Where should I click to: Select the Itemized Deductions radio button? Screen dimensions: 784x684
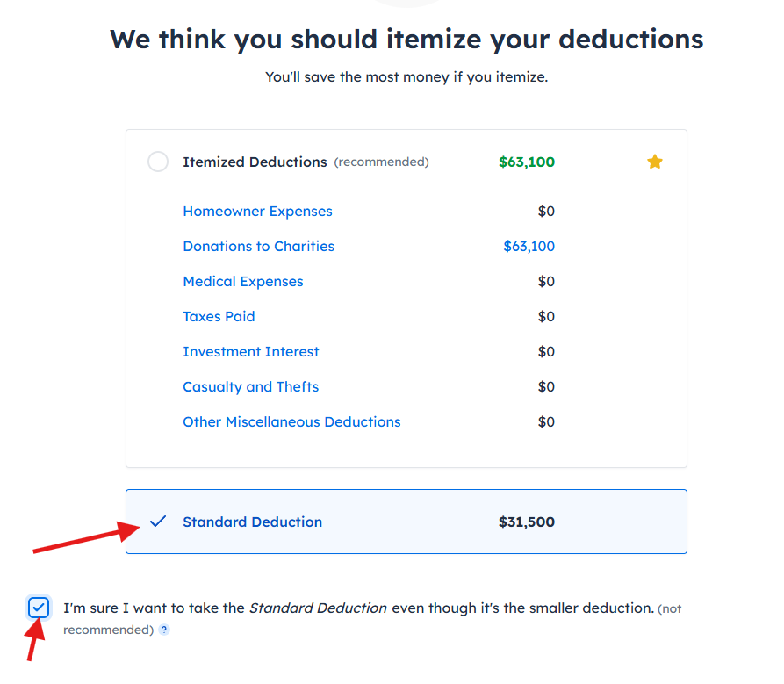[x=158, y=162]
